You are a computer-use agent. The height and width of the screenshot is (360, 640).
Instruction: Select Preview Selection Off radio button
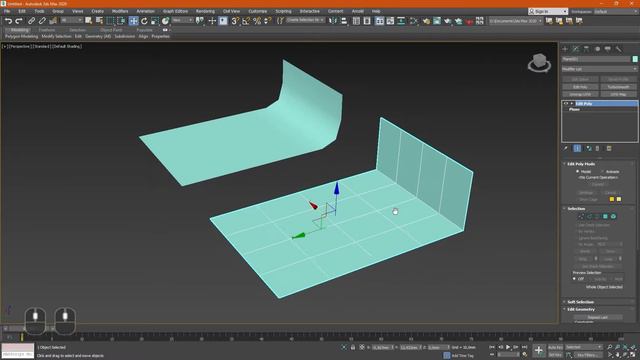coord(574,279)
